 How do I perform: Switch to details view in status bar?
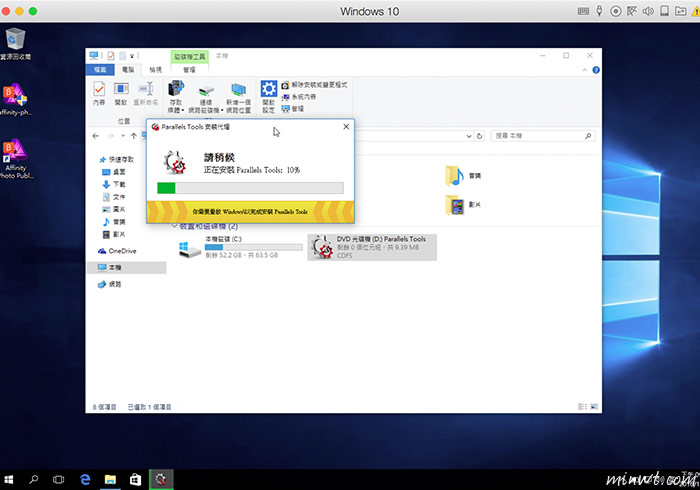[x=582, y=407]
